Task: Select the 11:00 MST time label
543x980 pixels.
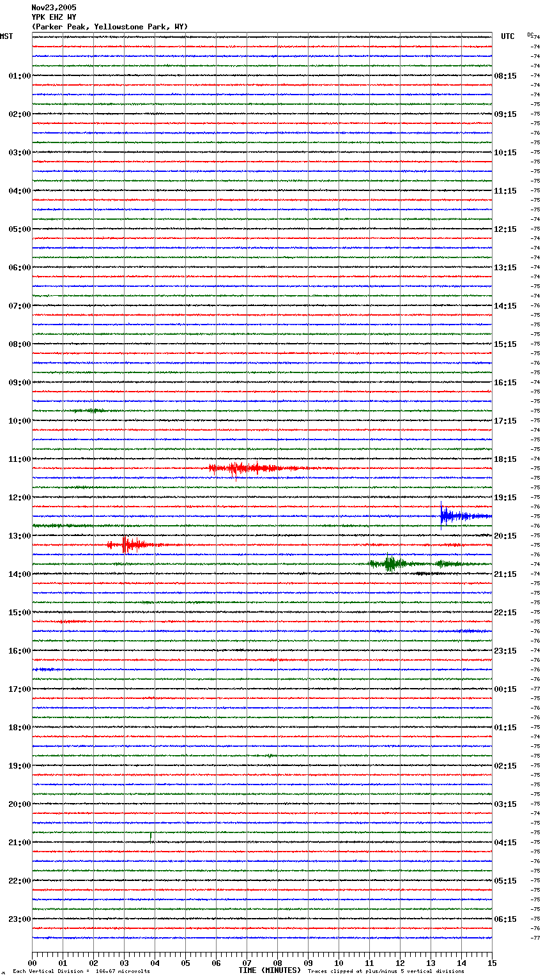Action: click(20, 459)
